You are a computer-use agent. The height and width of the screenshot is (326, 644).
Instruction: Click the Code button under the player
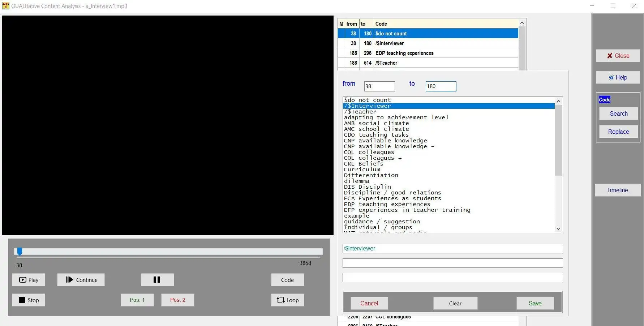point(288,280)
